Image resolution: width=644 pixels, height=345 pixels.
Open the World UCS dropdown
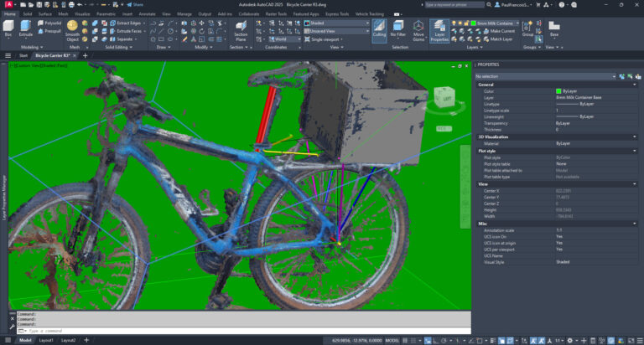point(284,39)
